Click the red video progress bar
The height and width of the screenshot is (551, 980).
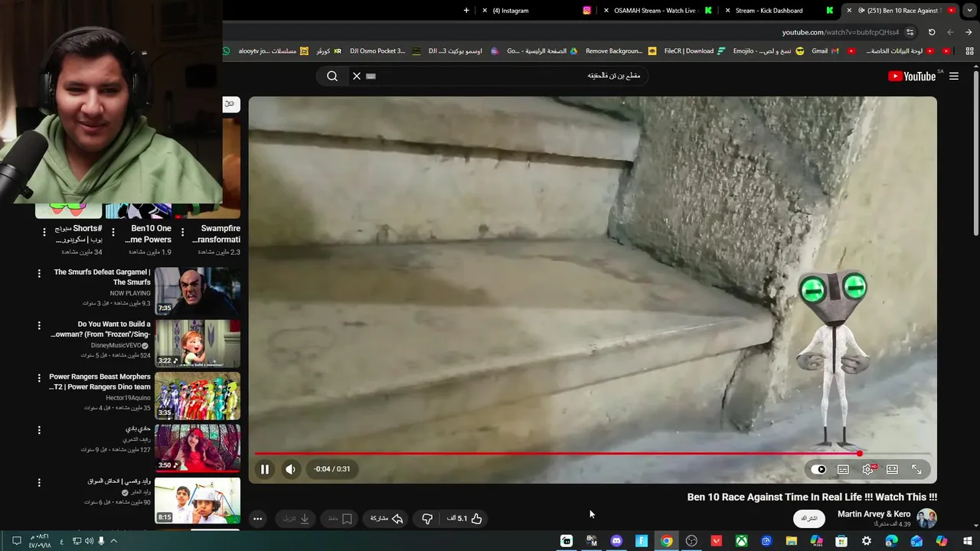click(x=557, y=454)
